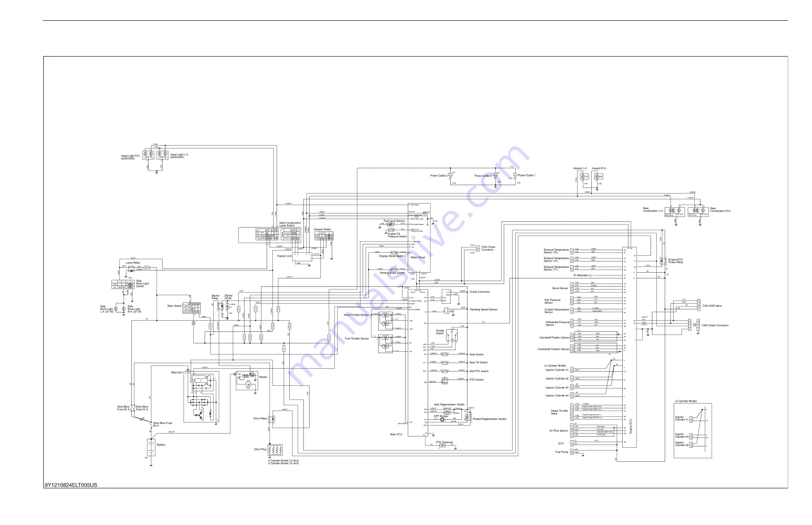
Task: Click the Starter motor M symbol
Action: click(x=248, y=384)
